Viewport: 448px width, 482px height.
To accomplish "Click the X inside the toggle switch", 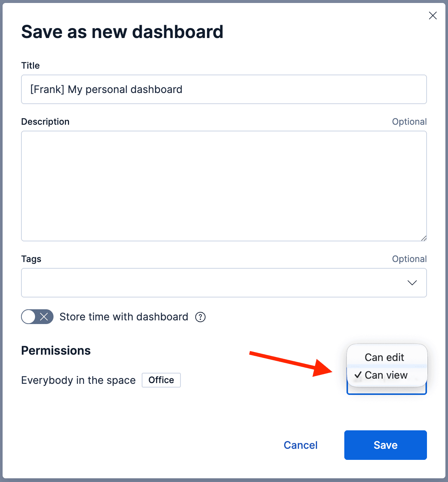I will 44,317.
